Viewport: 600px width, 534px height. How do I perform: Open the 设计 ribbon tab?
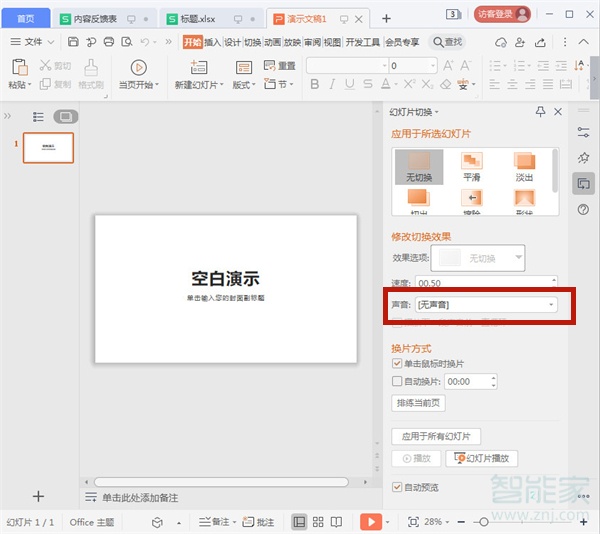click(x=233, y=42)
